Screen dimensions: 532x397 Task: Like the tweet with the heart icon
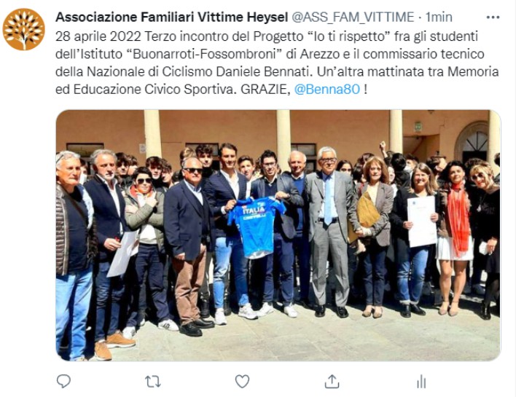[x=242, y=382]
